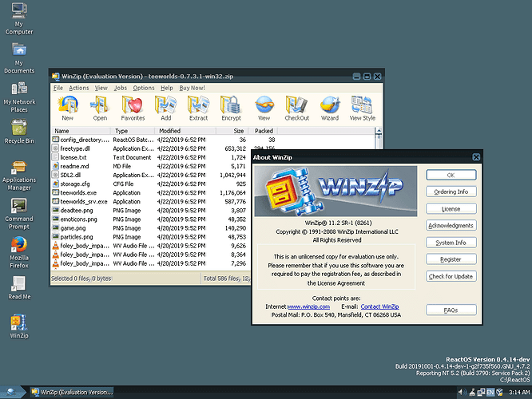Click the EN language indicator in tray
Image resolution: width=532 pixels, height=399 pixels.
(x=490, y=393)
